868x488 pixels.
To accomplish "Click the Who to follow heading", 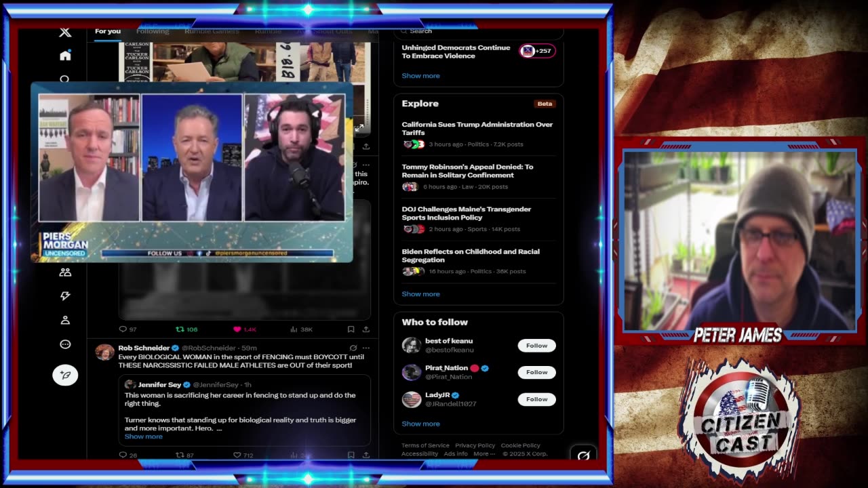I will pyautogui.click(x=435, y=322).
